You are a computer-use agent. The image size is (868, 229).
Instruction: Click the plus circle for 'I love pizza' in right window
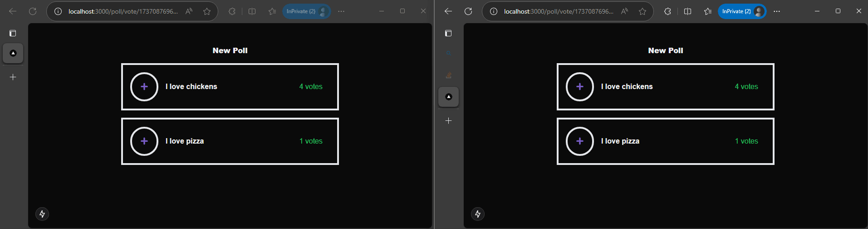pyautogui.click(x=580, y=141)
